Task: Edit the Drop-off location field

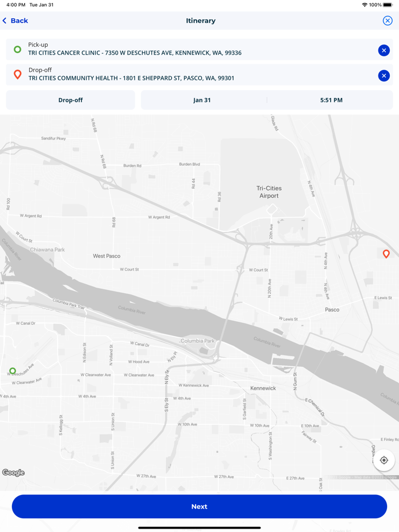Action: [199, 75]
